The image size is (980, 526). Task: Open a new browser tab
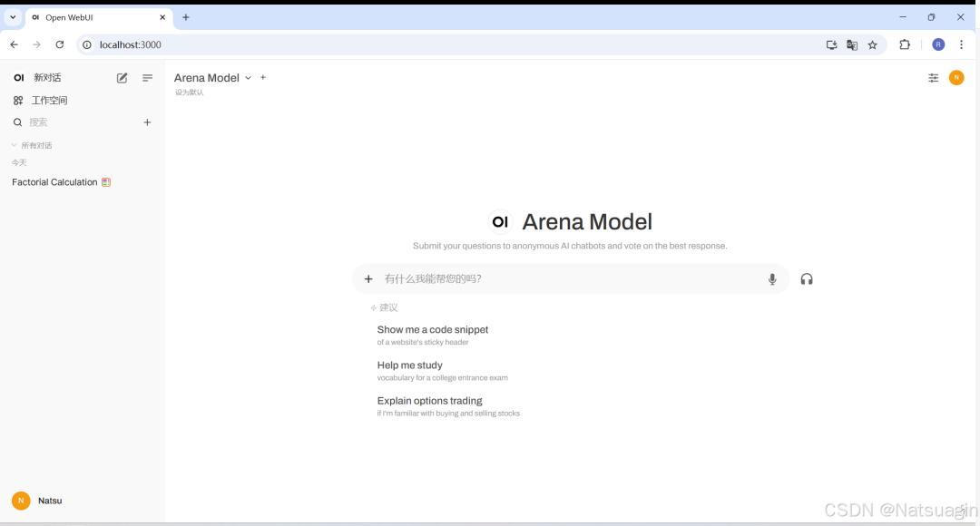pos(186,17)
